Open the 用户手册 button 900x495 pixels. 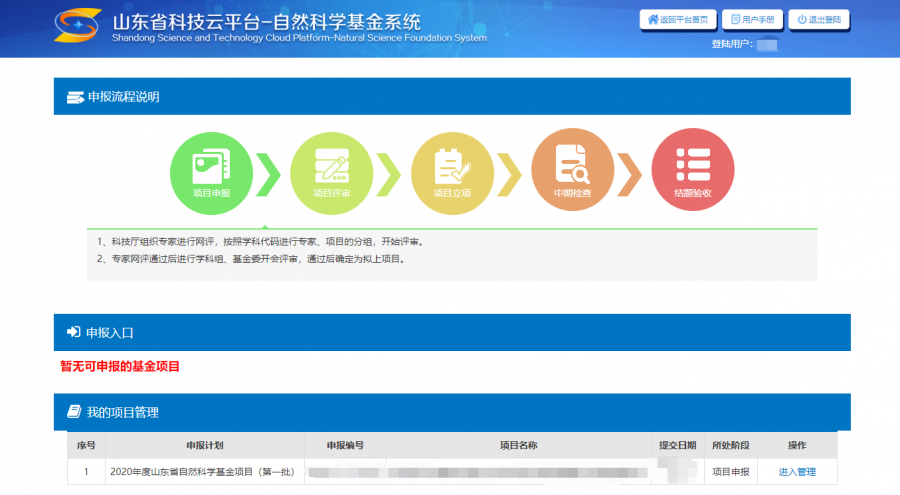[x=752, y=20]
